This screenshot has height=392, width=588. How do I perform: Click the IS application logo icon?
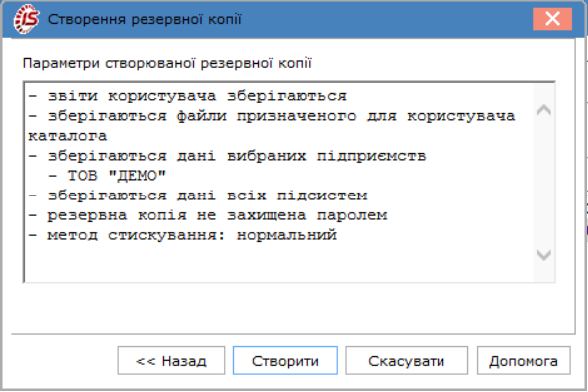pyautogui.click(x=26, y=19)
